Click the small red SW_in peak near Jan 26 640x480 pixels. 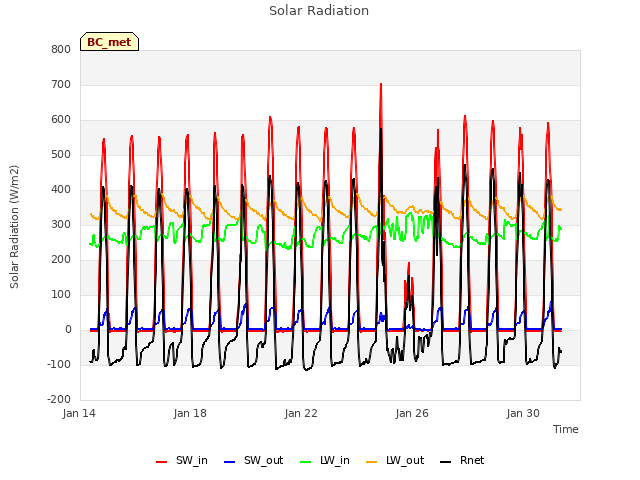(409, 264)
